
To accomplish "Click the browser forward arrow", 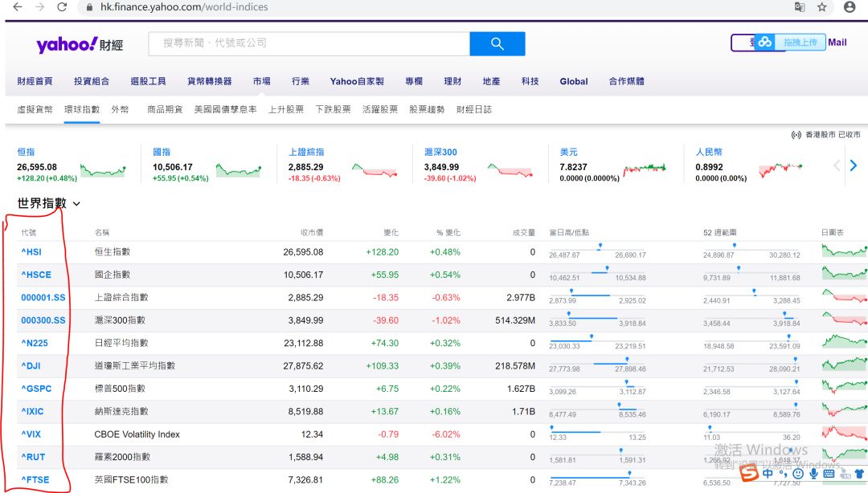I will [39, 6].
